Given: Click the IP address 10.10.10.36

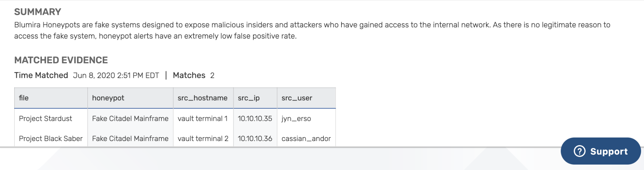Looking at the screenshot, I should point(255,139).
